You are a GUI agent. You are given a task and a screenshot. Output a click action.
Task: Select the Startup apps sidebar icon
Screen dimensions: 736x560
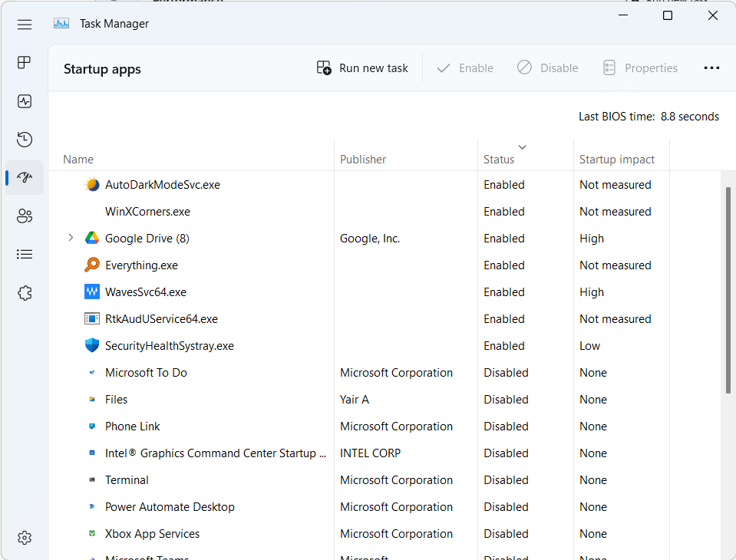click(x=25, y=177)
